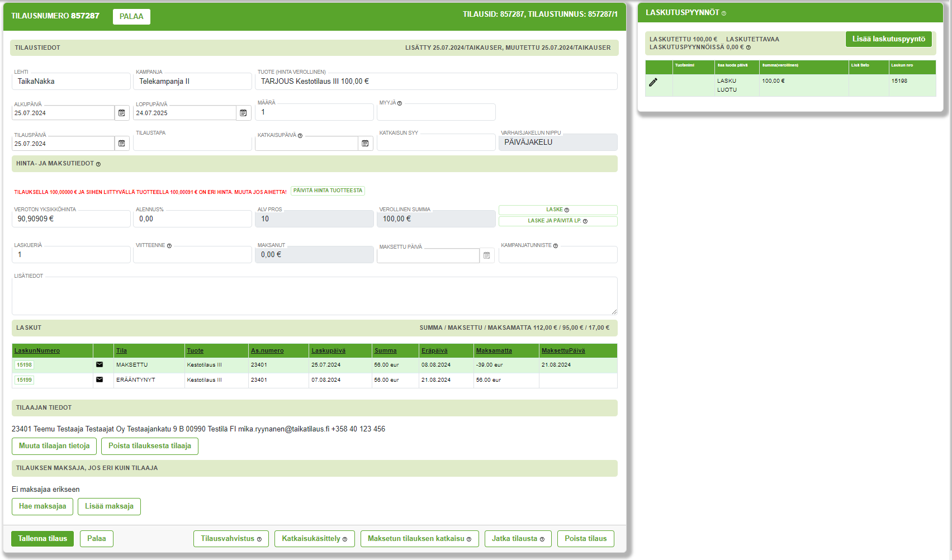The width and height of the screenshot is (952, 560).
Task: Sort invoices by As.numero column
Action: point(267,351)
